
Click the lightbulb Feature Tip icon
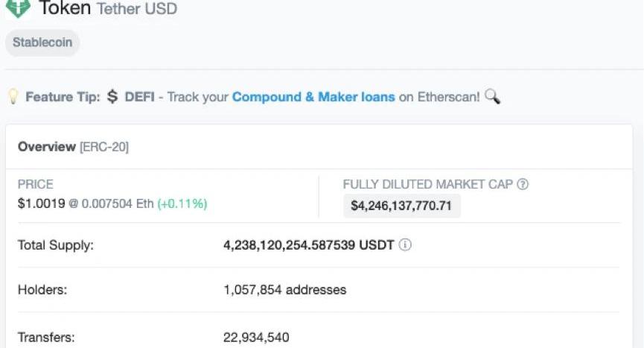click(13, 97)
